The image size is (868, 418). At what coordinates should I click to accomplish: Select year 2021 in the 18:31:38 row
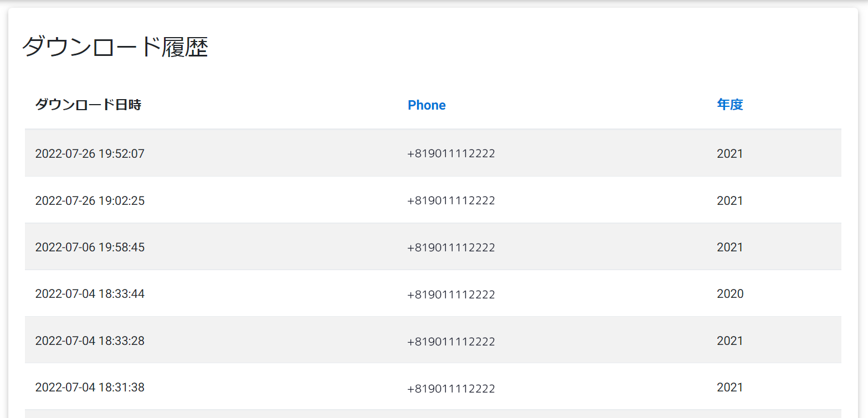[730, 387]
